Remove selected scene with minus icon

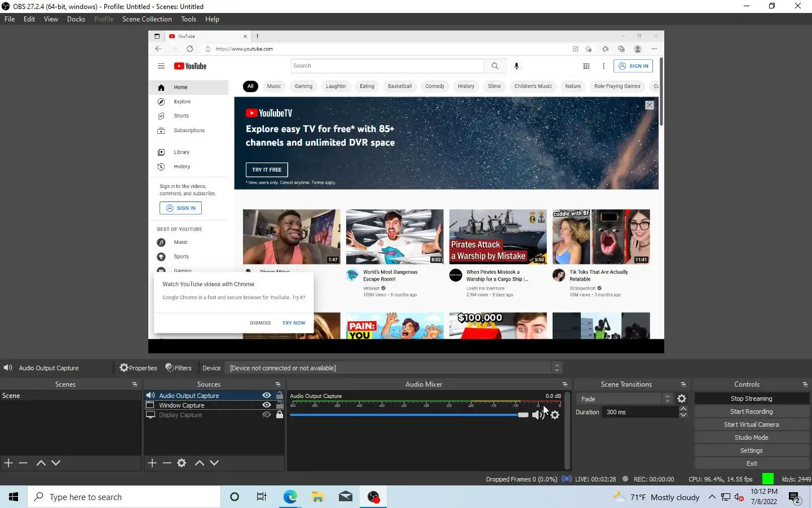pos(23,463)
